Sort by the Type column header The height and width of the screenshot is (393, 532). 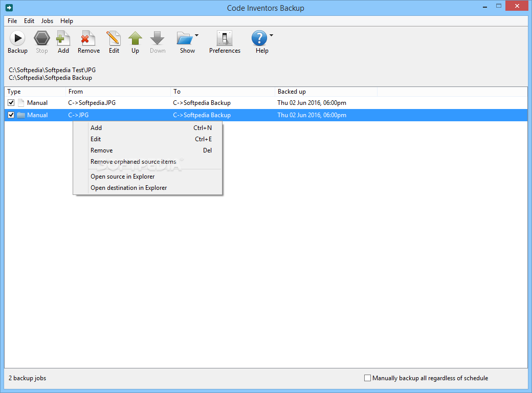pyautogui.click(x=35, y=92)
